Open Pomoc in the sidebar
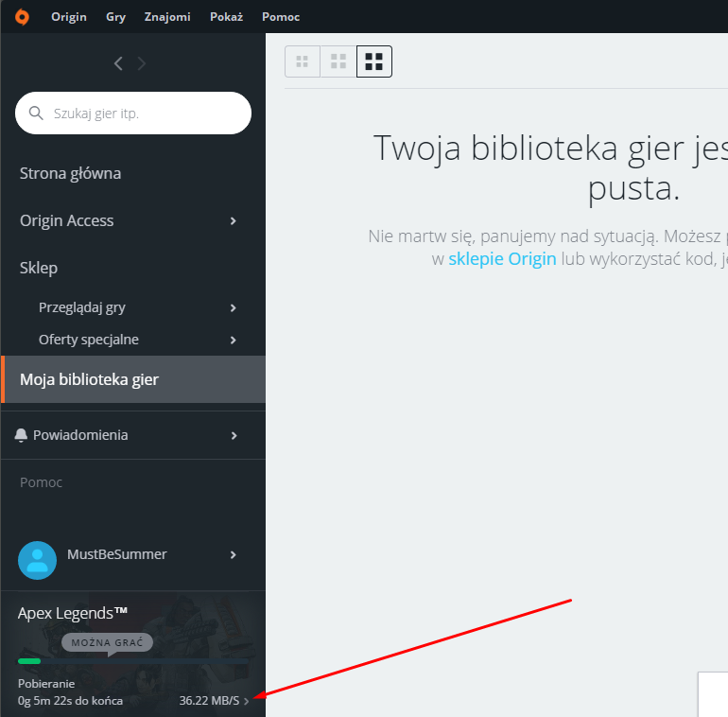Screen dimensions: 728x717 41,482
